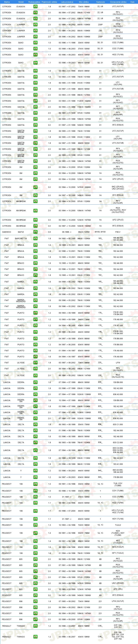The width and height of the screenshot is (138, 644).
Task: Click the fuel icon in the Peugeot 106 1.3 row
Action: 35,525
